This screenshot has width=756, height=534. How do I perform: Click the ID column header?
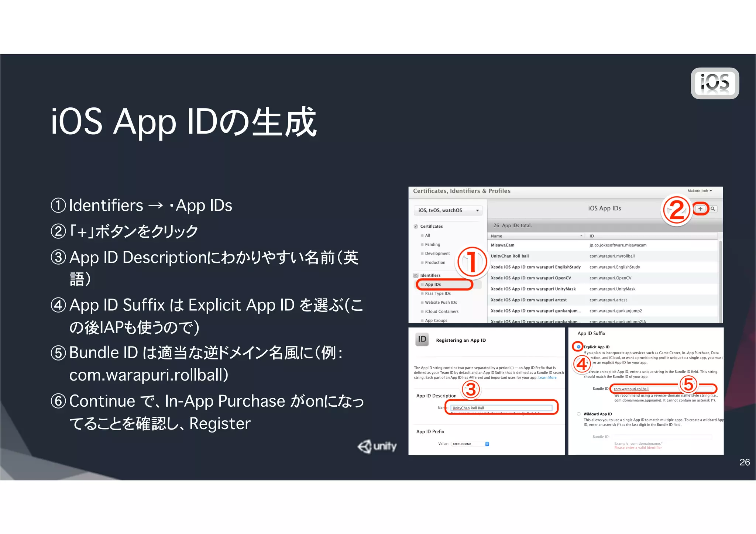[652, 236]
